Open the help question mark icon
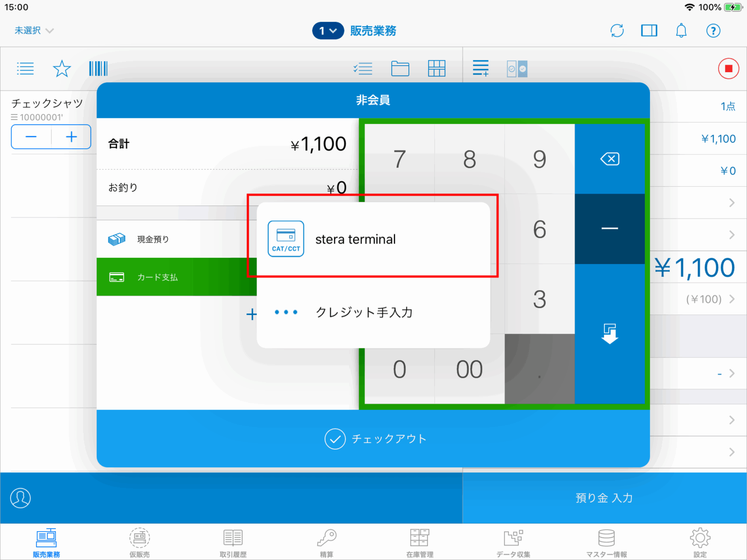This screenshot has height=560, width=747. click(x=713, y=30)
